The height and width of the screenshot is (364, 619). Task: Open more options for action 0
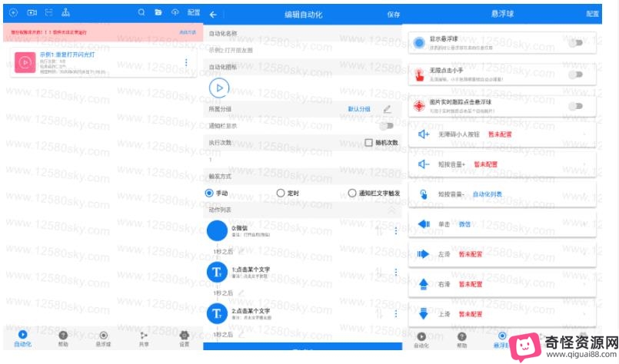(396, 231)
